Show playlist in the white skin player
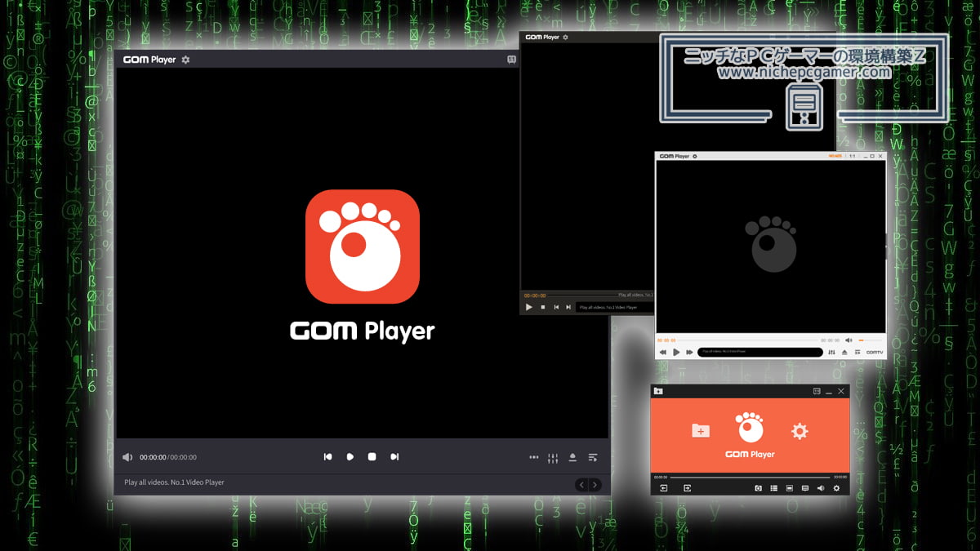The image size is (980, 551). 857,353
